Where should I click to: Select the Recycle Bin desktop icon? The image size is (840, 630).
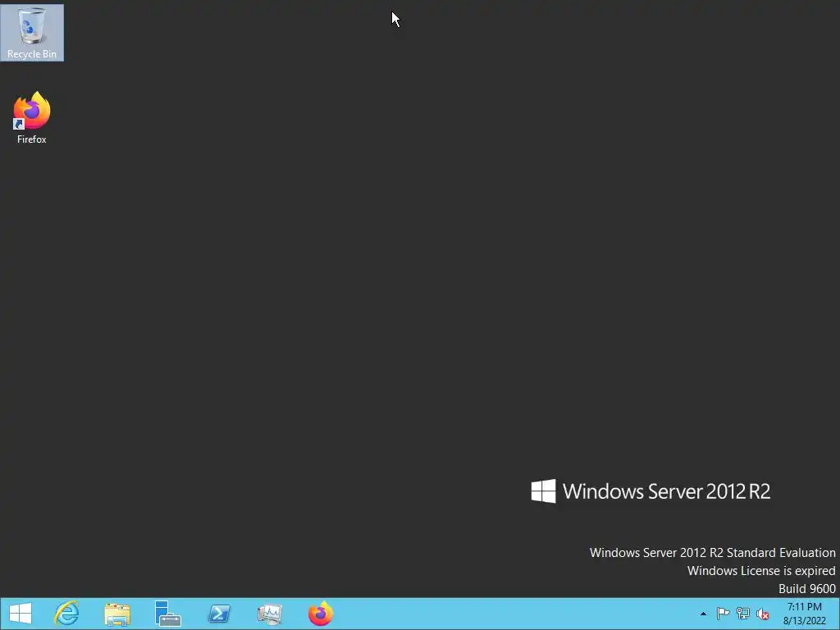coord(32,33)
